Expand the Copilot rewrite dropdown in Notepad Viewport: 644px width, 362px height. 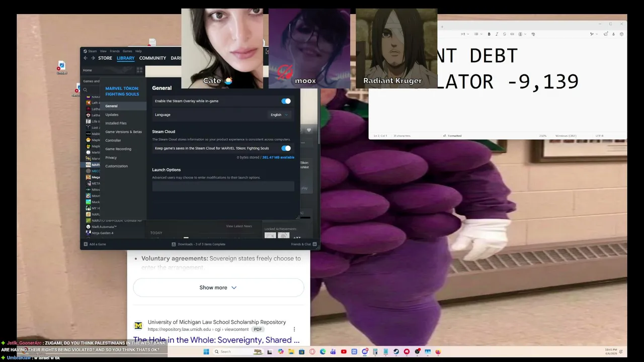click(x=593, y=34)
